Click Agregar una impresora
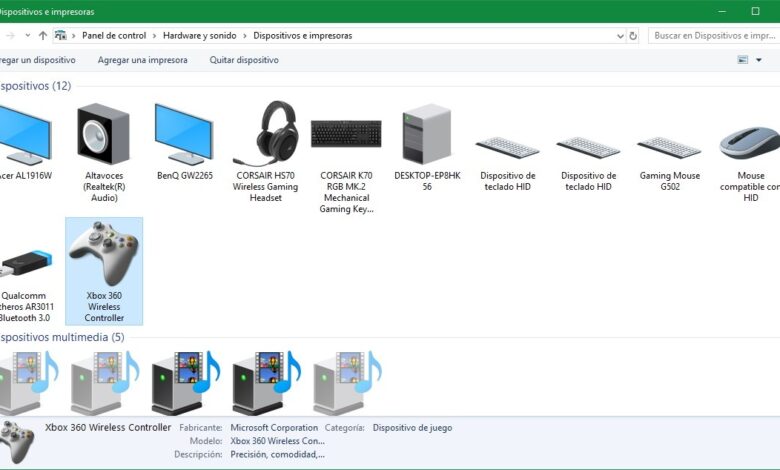 click(x=142, y=60)
